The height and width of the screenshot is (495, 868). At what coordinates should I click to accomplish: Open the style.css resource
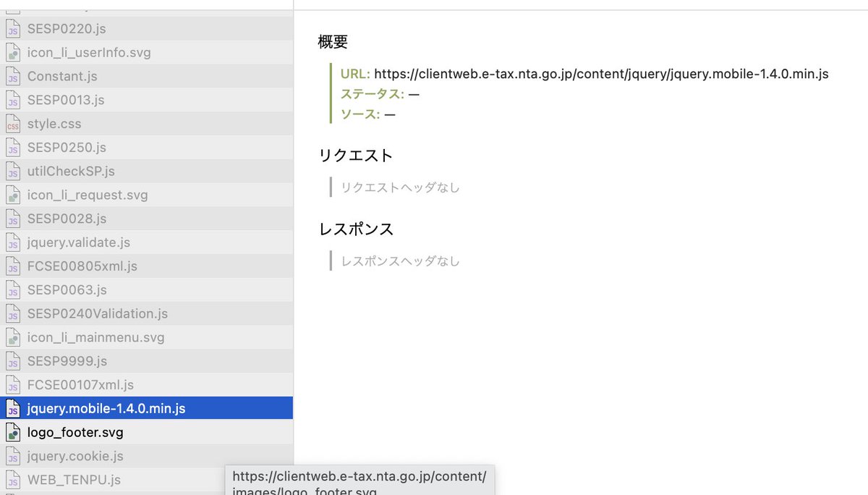(x=146, y=124)
